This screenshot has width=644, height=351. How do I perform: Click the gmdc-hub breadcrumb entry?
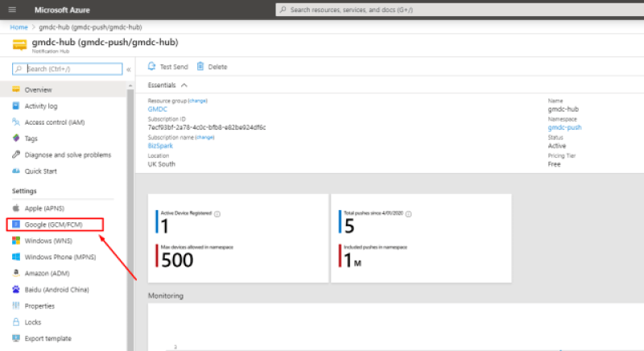90,27
